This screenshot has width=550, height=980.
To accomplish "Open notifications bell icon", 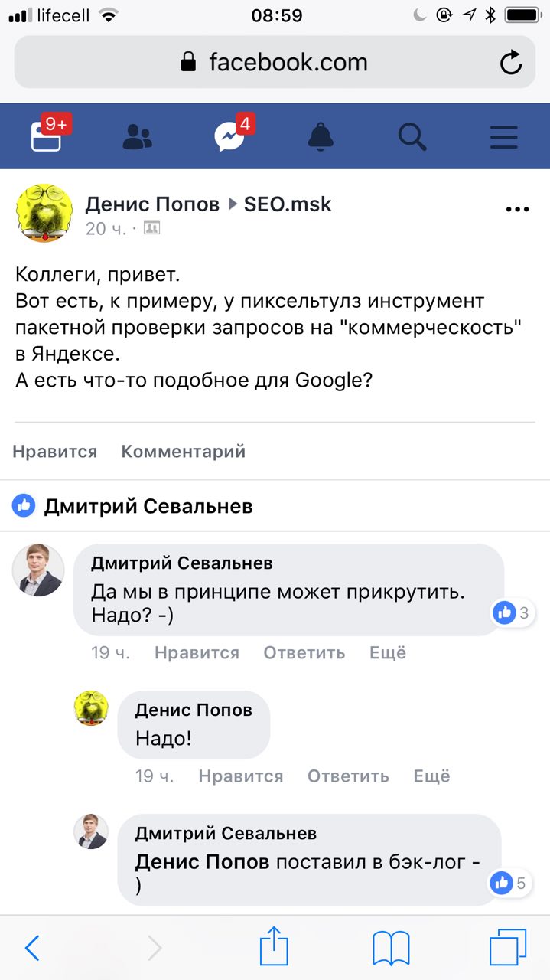I will tap(321, 137).
